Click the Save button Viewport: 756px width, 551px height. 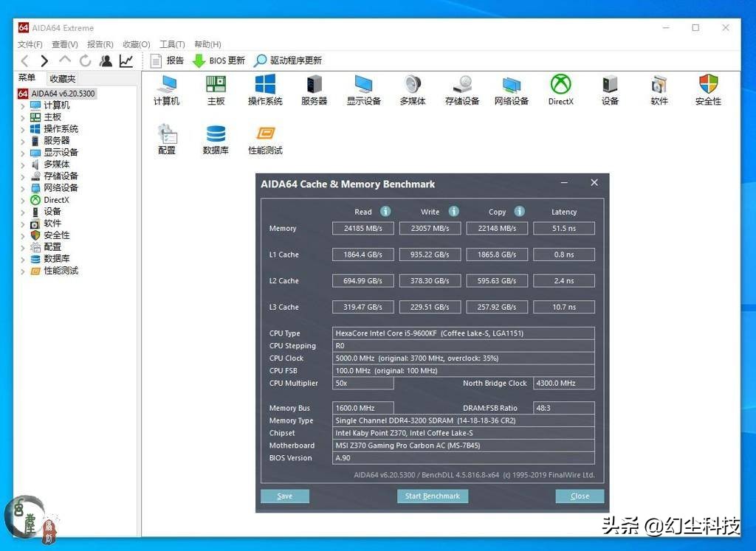pos(284,496)
